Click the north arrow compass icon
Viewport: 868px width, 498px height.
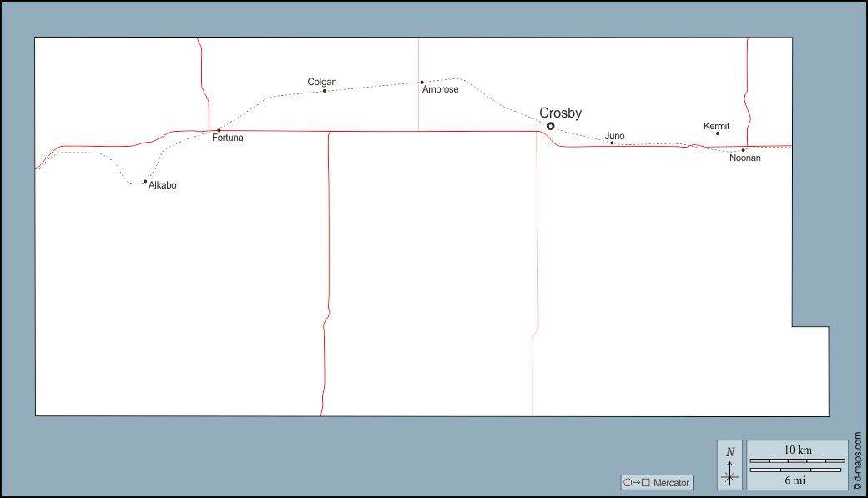[x=730, y=465]
